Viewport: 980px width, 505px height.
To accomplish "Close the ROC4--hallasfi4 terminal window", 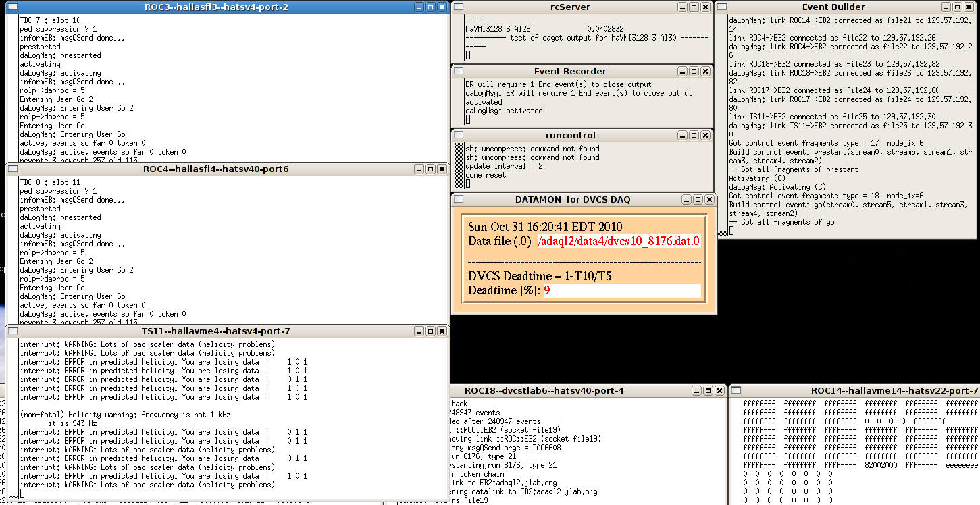I will [442, 169].
